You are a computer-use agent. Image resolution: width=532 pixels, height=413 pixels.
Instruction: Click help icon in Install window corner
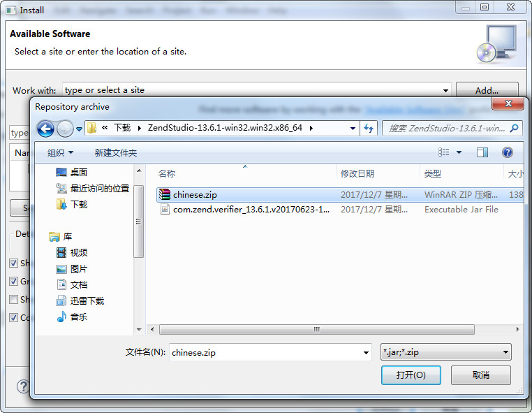point(23,386)
